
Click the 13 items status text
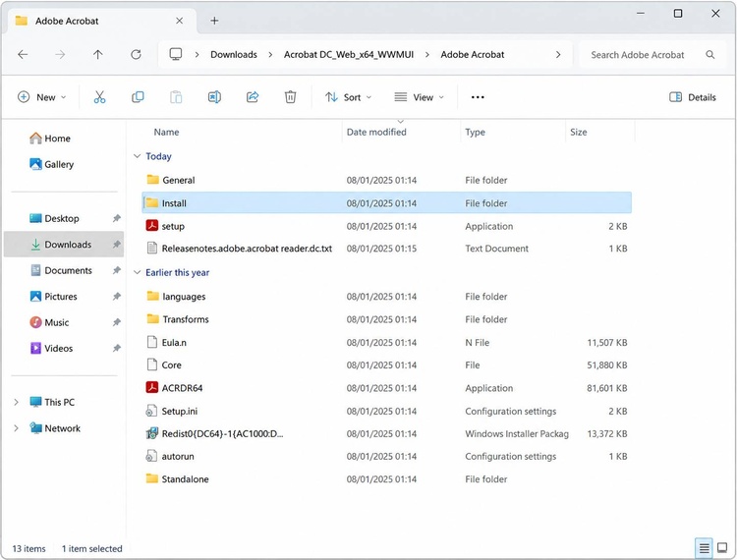tap(28, 548)
